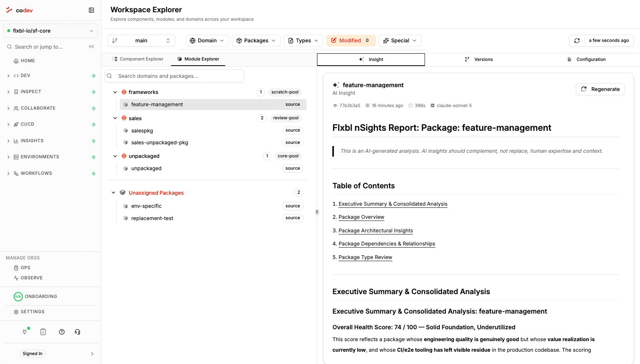Open the Domain filter dropdown

207,41
